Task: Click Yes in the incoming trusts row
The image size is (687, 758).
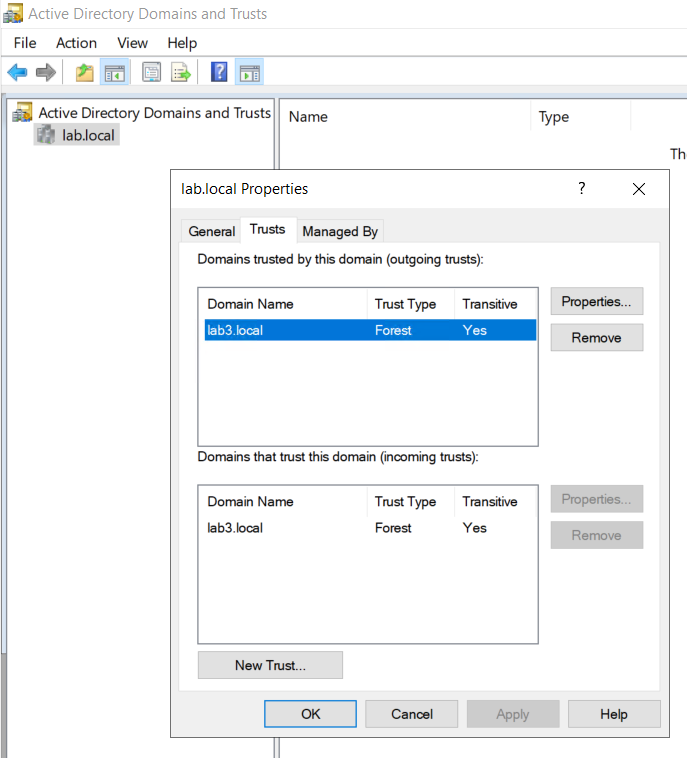Action: 475,528
